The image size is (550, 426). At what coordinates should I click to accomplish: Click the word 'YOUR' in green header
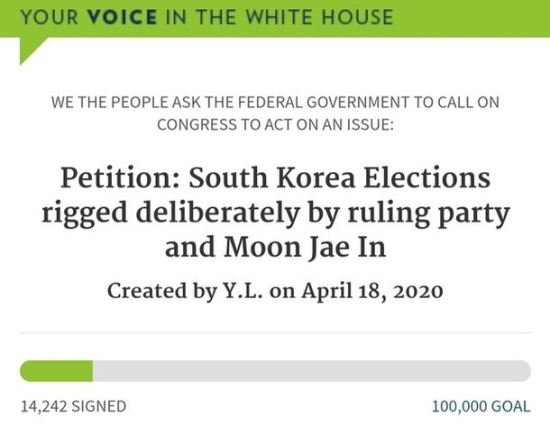[x=49, y=17]
